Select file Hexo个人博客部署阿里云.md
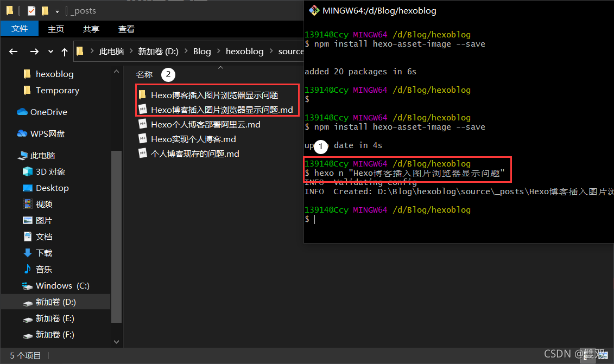The image size is (614, 364). (x=206, y=124)
